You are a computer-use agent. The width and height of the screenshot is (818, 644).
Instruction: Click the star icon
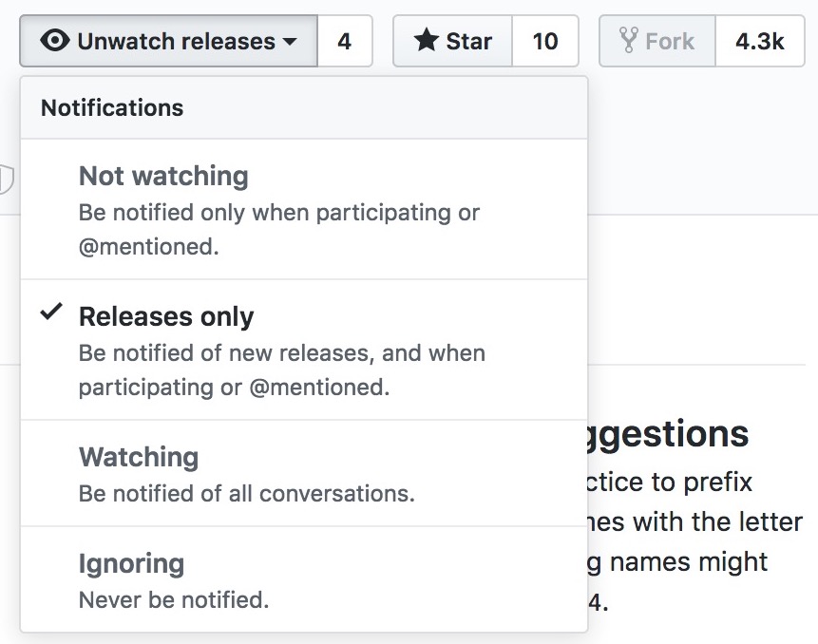click(x=427, y=40)
